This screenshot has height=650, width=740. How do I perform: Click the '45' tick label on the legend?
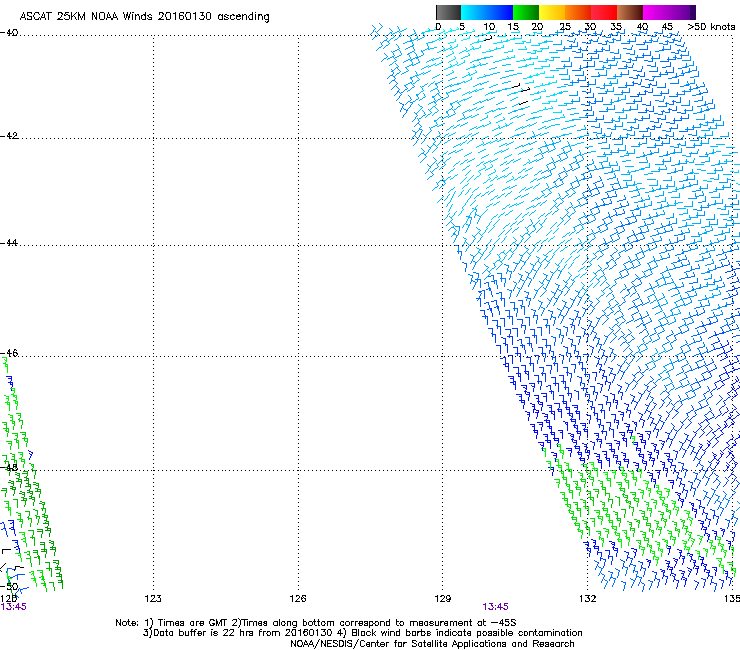coord(667,27)
